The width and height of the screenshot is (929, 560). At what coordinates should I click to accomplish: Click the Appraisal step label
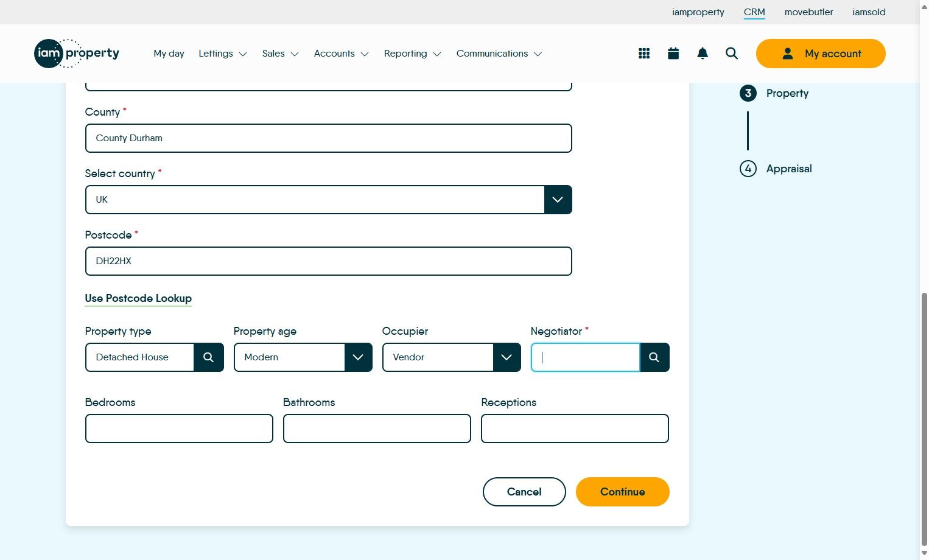[789, 169]
